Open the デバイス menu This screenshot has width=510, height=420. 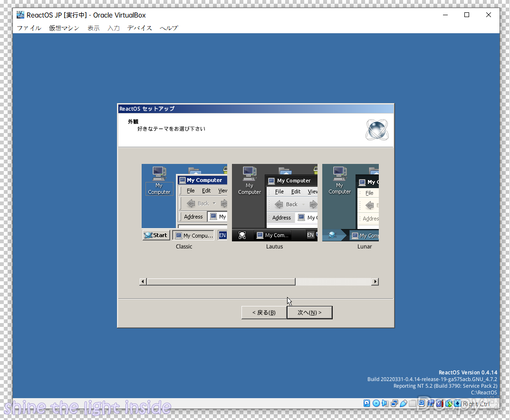(140, 28)
